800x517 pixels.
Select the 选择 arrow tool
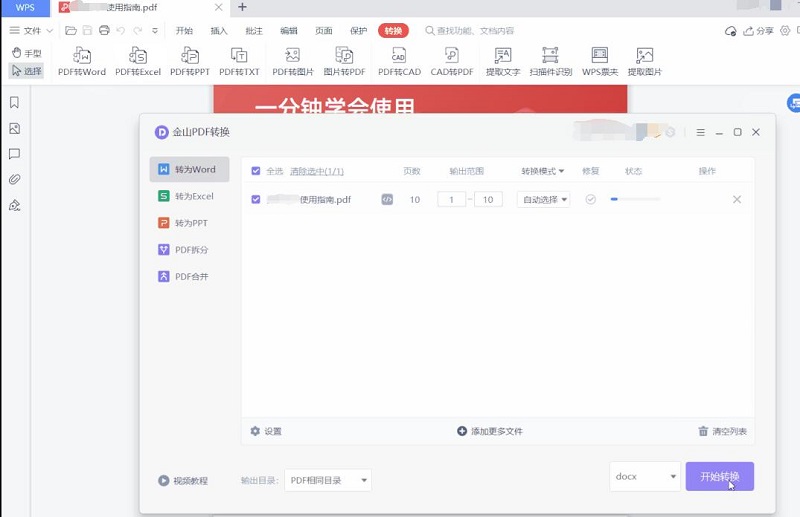click(27, 70)
